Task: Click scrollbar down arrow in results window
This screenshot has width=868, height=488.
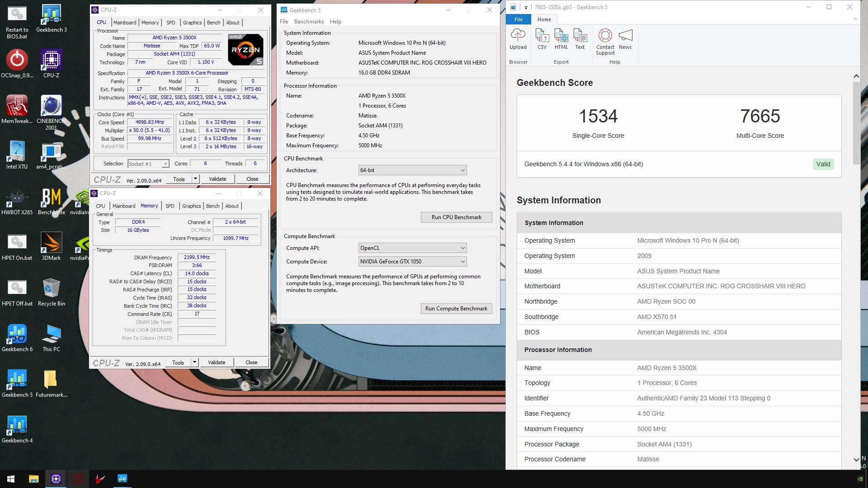Action: tap(856, 460)
